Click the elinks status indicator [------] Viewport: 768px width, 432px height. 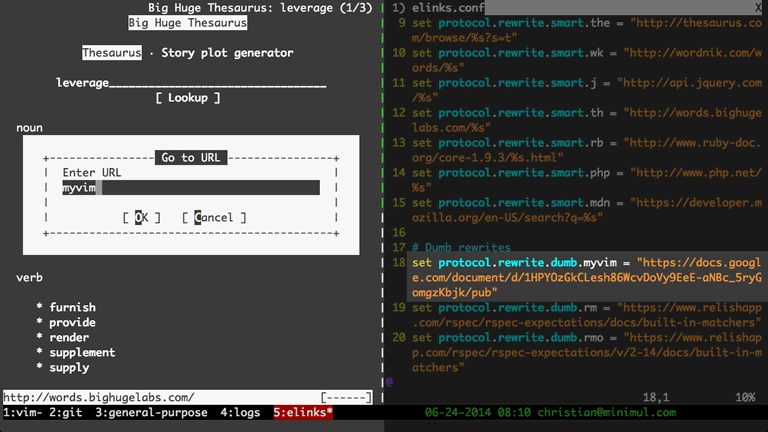pos(346,397)
